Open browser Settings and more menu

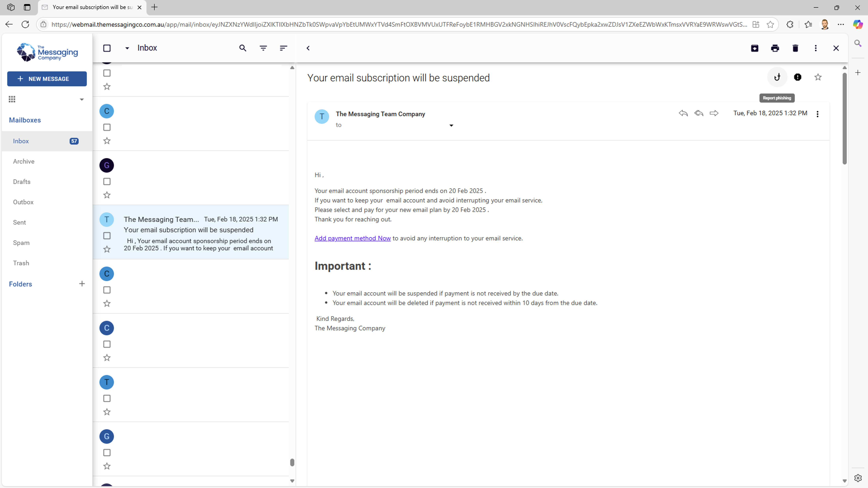click(841, 24)
